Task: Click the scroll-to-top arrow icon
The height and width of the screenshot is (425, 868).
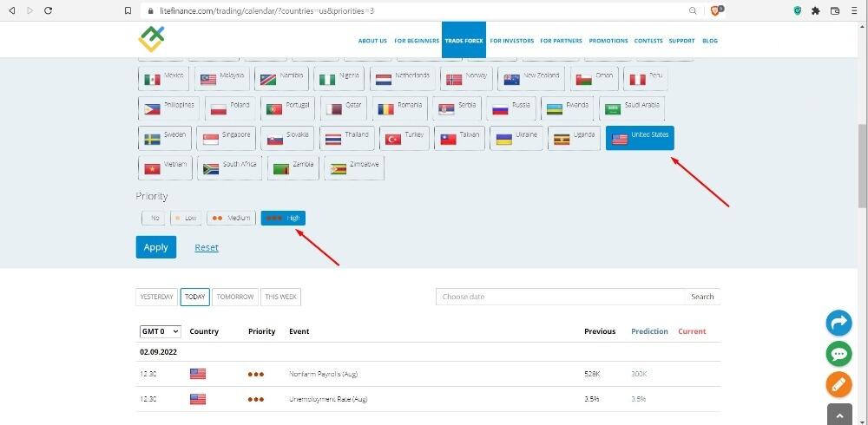Action: 838,414
